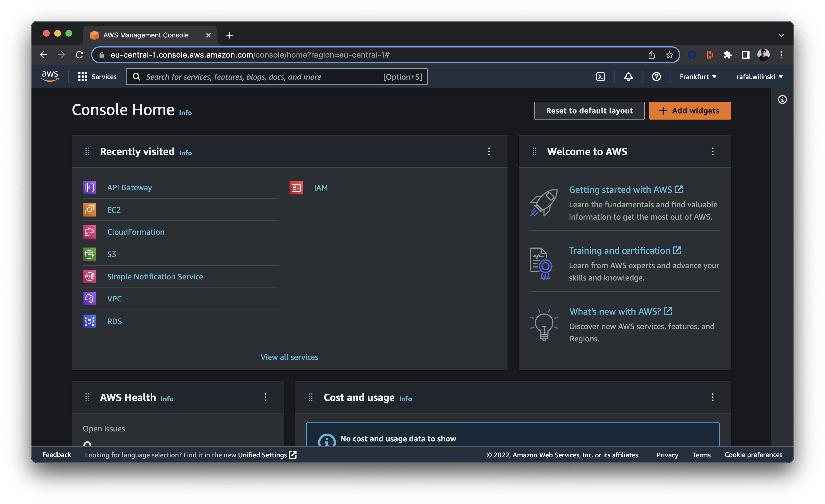Open What's new with AWS link

(x=621, y=311)
